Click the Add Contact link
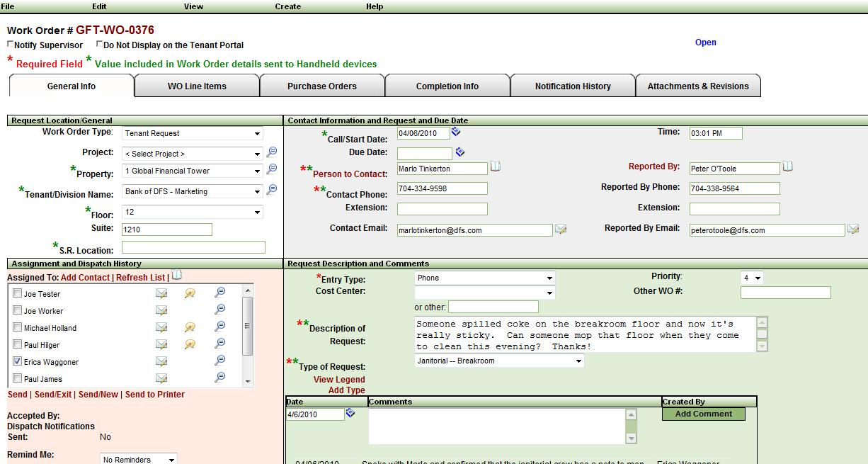The height and width of the screenshot is (464, 868). coord(85,278)
